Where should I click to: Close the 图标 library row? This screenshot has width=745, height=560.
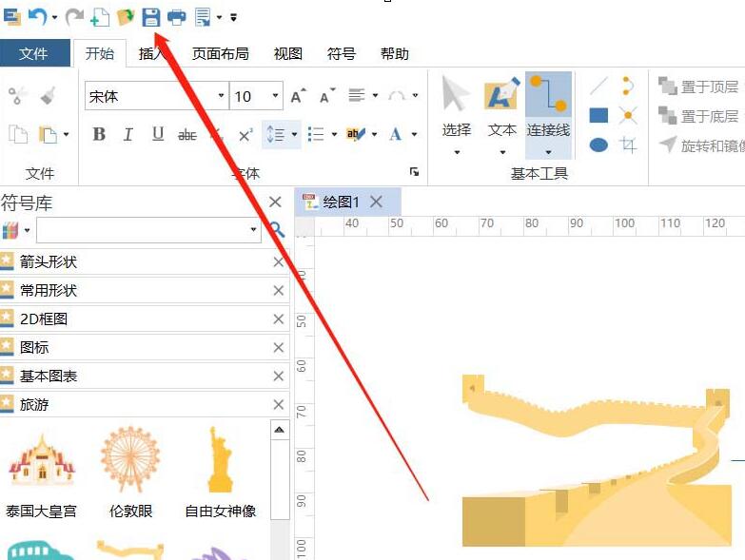[x=279, y=347]
